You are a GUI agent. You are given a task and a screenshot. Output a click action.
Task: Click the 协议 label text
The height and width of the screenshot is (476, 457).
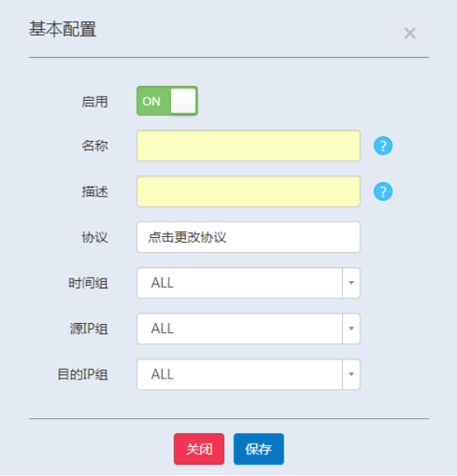[94, 237]
